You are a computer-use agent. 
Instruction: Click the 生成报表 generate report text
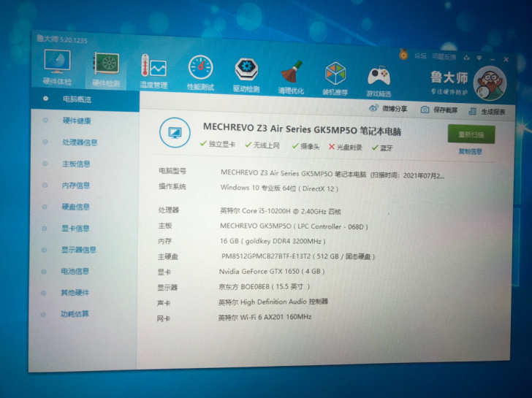coord(493,112)
